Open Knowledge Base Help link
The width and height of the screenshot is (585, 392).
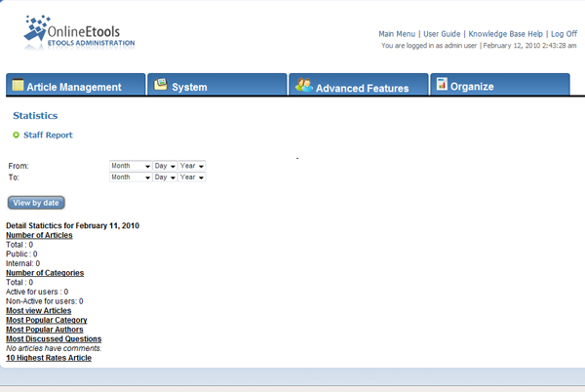pos(505,34)
